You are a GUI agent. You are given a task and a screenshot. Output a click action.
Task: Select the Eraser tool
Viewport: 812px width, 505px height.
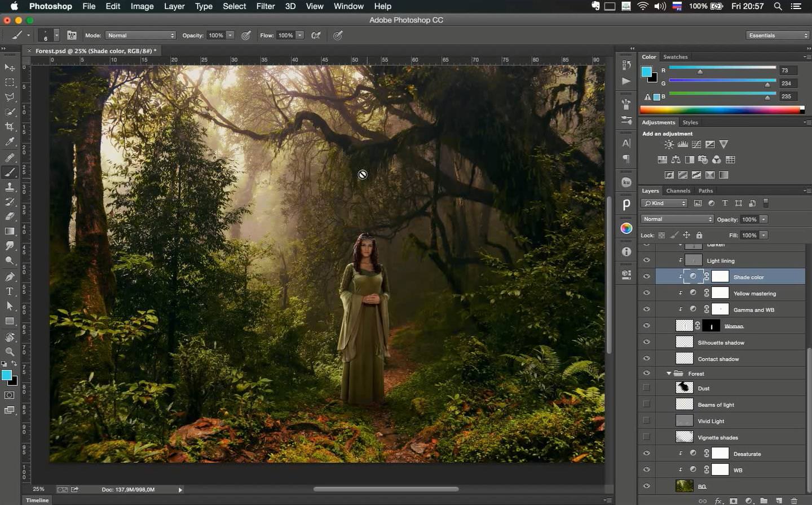click(x=10, y=216)
